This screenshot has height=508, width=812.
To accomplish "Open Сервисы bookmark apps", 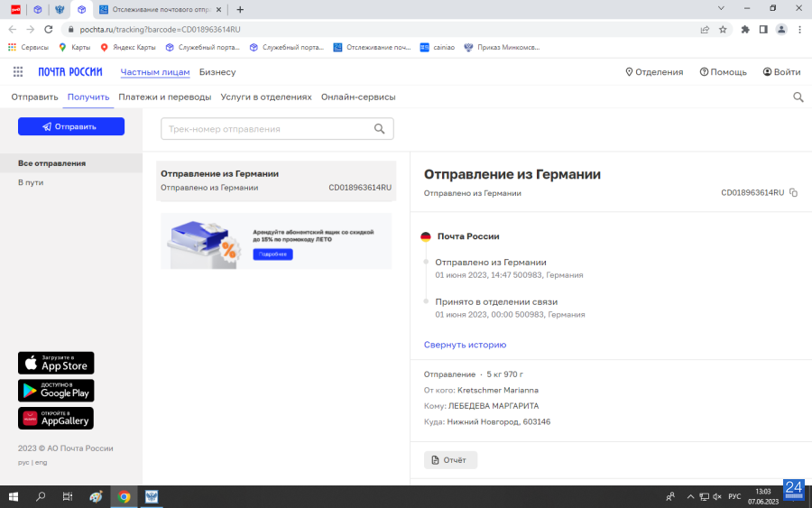I will (x=29, y=47).
